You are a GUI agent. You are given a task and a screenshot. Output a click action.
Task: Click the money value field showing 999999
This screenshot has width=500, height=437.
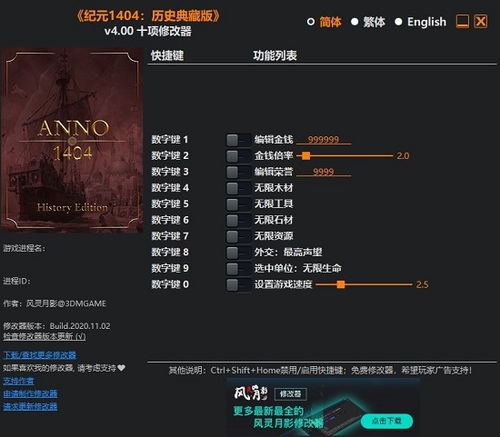click(x=324, y=140)
